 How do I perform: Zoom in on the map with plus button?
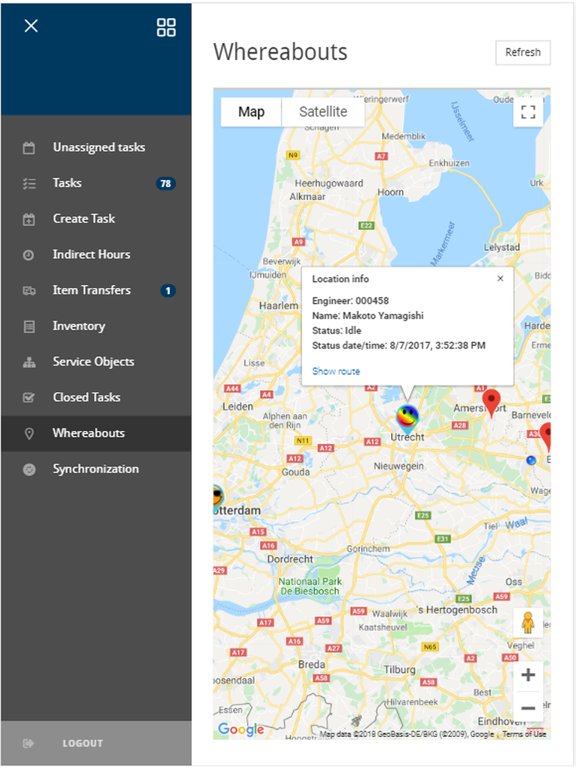528,675
